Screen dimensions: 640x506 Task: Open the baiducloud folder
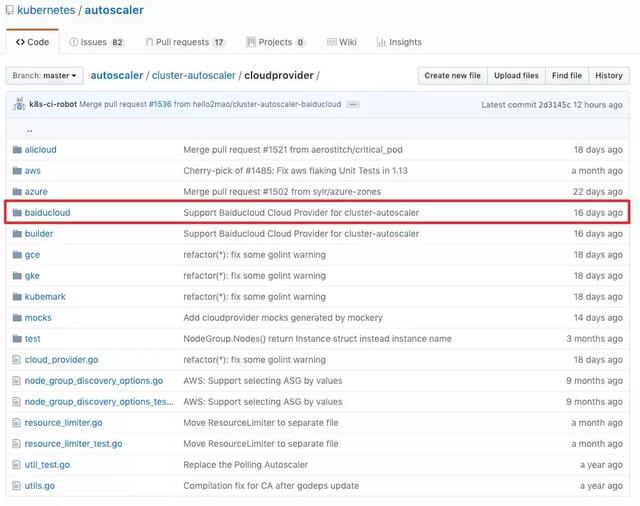tap(47, 213)
